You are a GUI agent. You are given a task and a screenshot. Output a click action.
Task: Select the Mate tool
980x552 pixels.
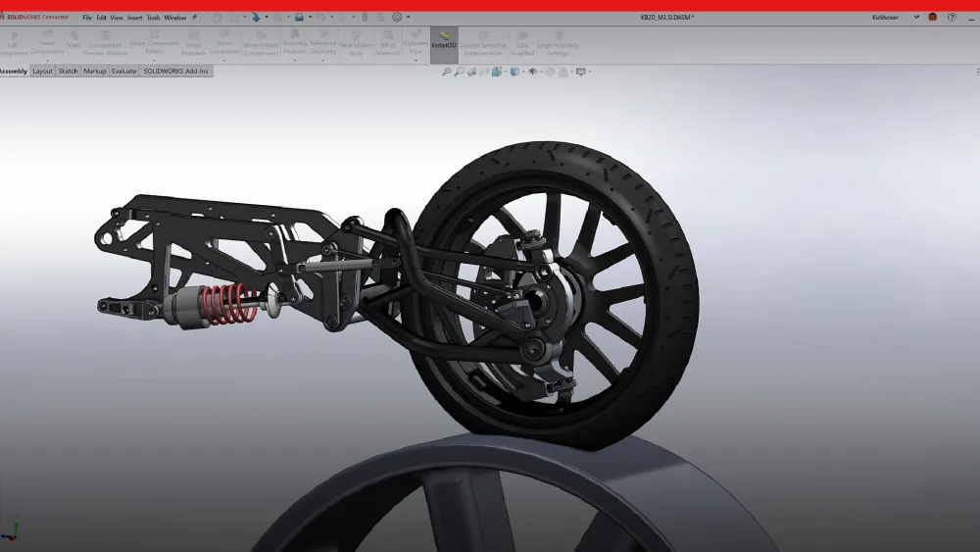[73, 40]
